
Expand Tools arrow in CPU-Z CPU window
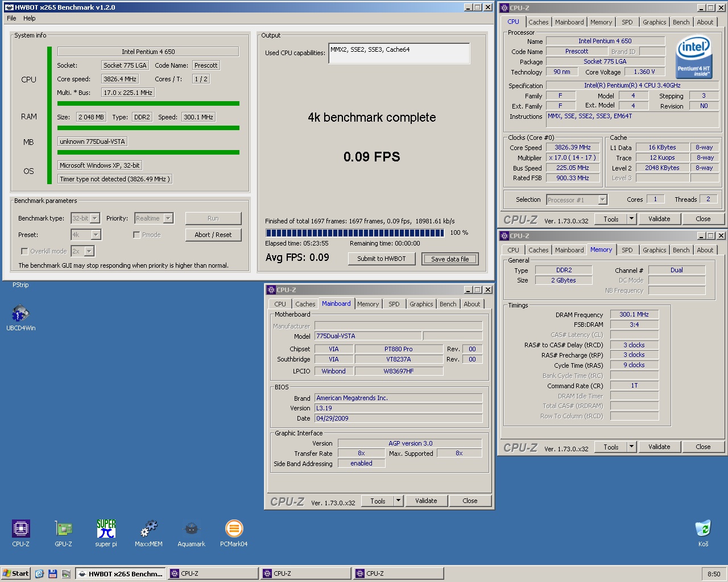[x=631, y=219]
